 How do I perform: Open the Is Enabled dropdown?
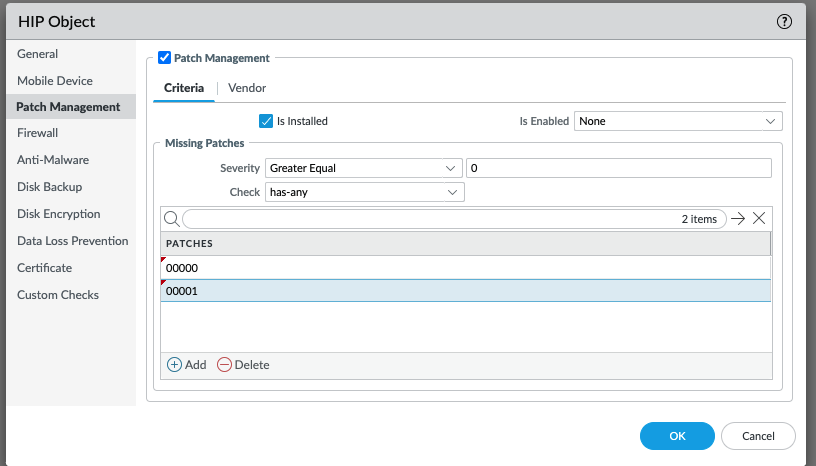coord(678,121)
